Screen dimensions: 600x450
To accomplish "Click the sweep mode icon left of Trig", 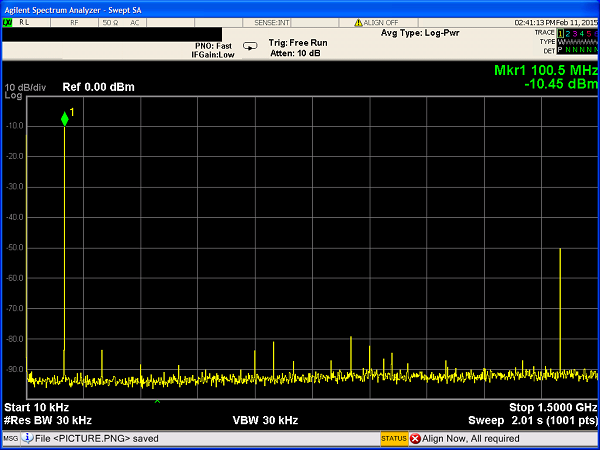I will [250, 45].
